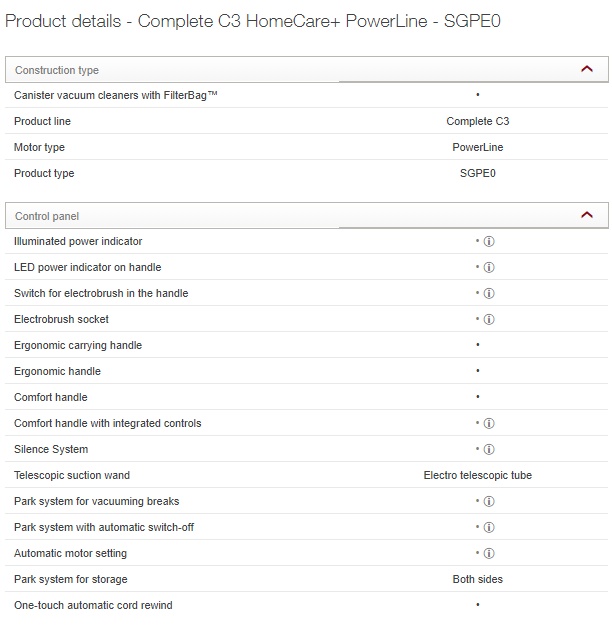612x629 pixels.
Task: Show info for Electrobrush socket
Action: coord(489,320)
